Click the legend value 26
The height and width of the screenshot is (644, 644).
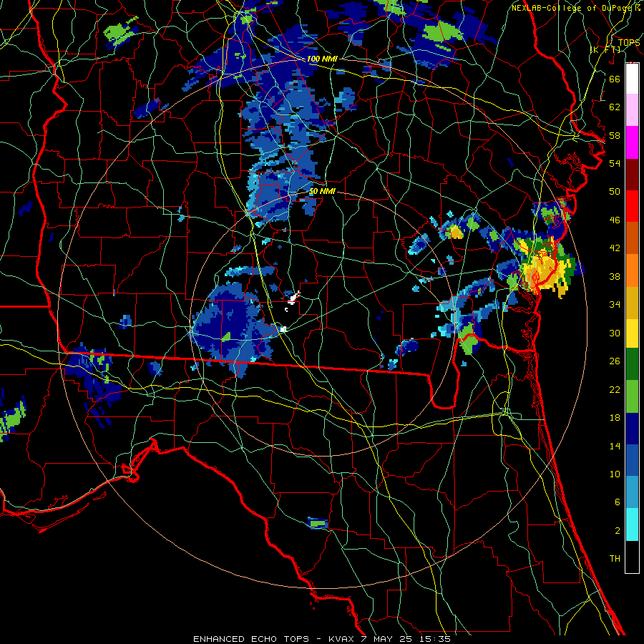615,361
